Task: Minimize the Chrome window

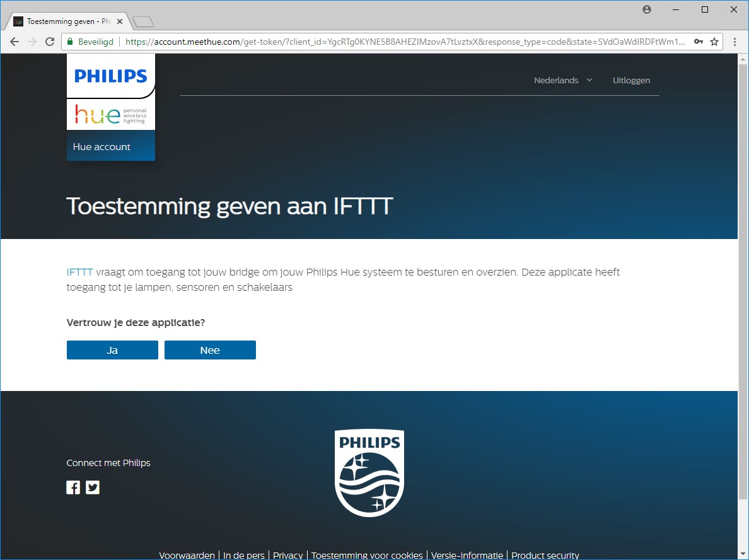Action: click(x=676, y=9)
